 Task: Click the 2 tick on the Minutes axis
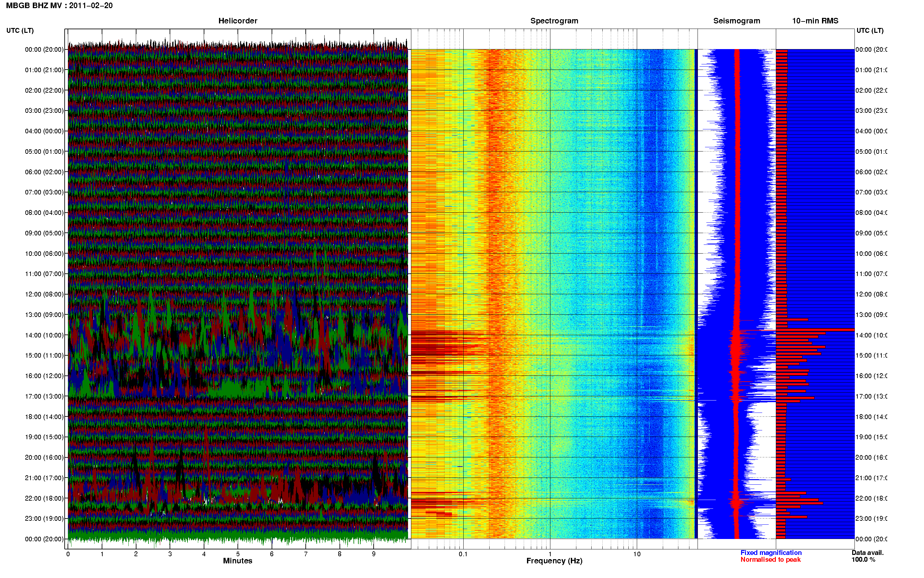136,554
